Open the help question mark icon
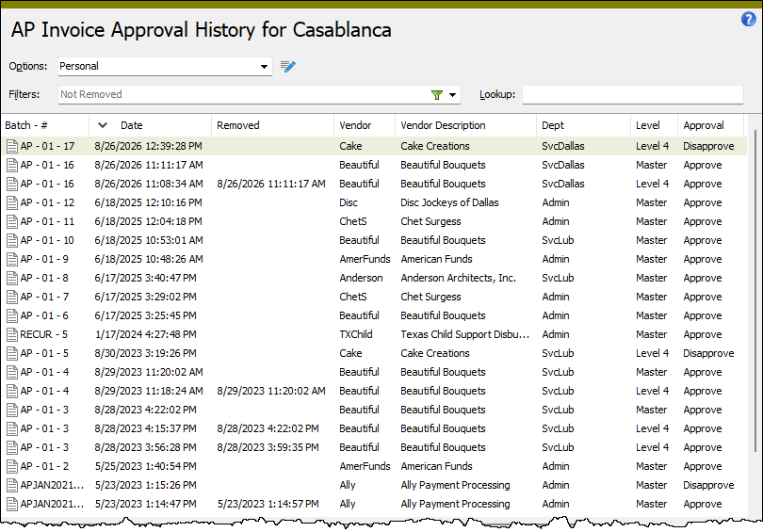The image size is (763, 532). (x=748, y=20)
